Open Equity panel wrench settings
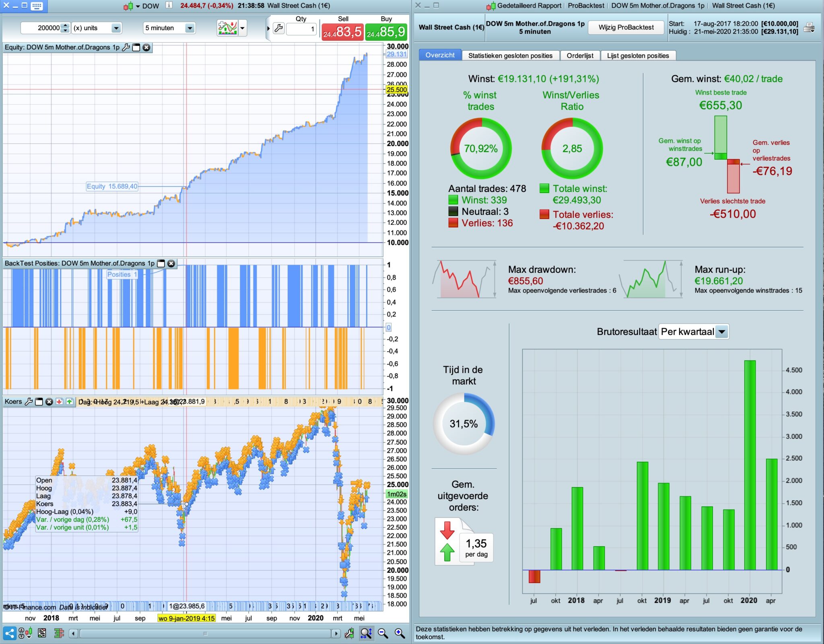 [126, 47]
